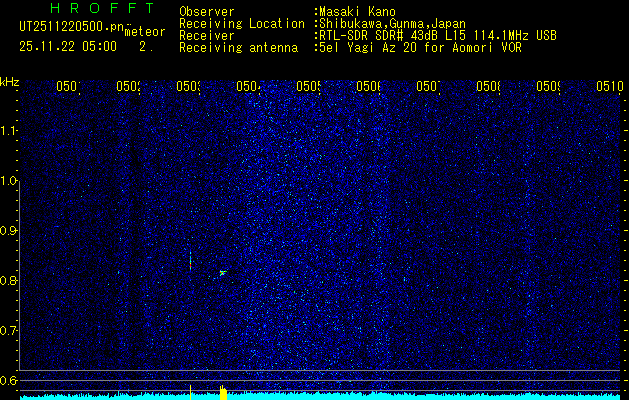Select the observer name Masaki Kano

pyautogui.click(x=357, y=12)
